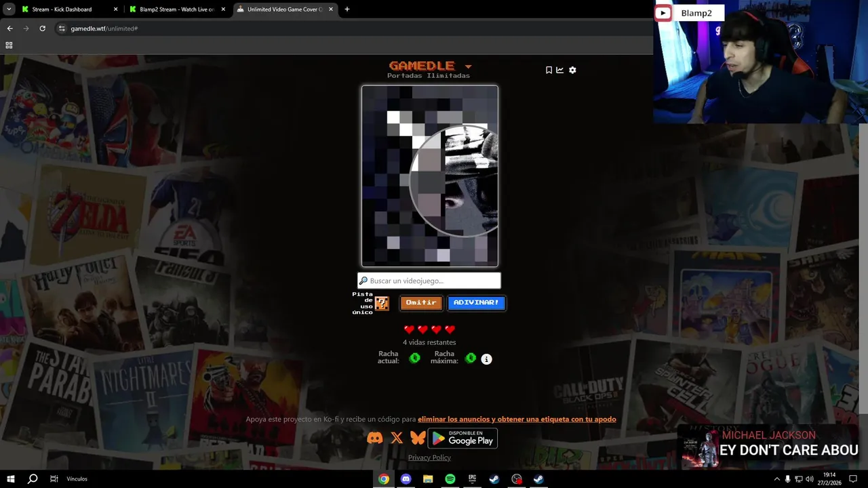Click the Blamp2 YouTube overlay badge
The width and height of the screenshot is (868, 488).
pos(688,13)
